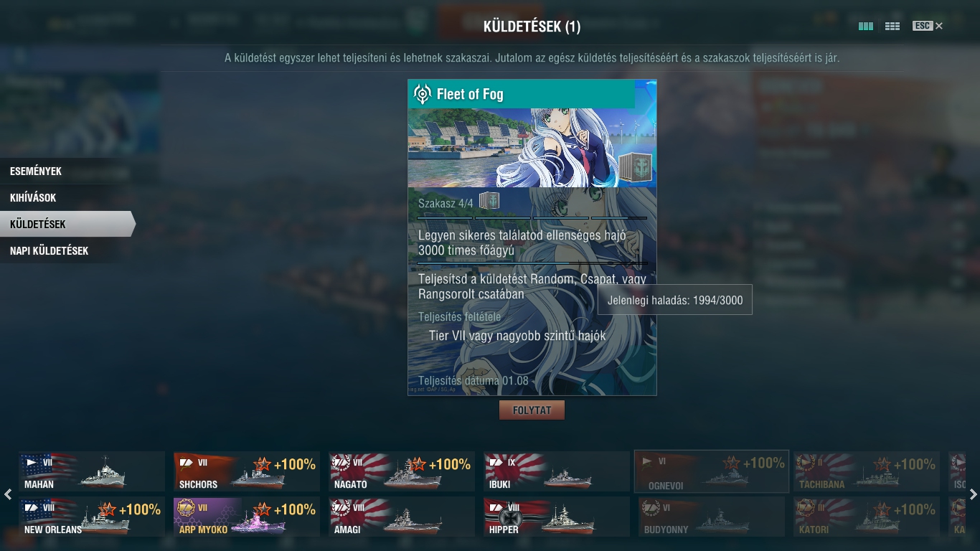980x551 pixels.
Task: Select the ARP Myoko ship
Action: pos(247,517)
